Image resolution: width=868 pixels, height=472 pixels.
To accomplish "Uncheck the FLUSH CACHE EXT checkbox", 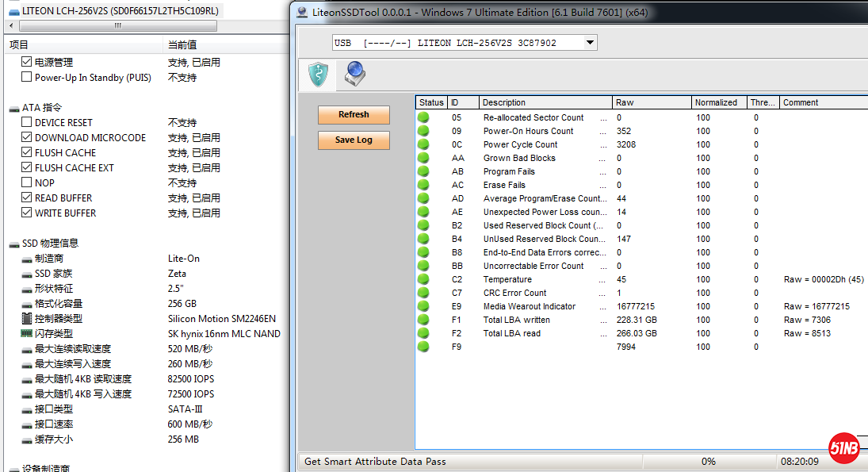I will coord(27,168).
